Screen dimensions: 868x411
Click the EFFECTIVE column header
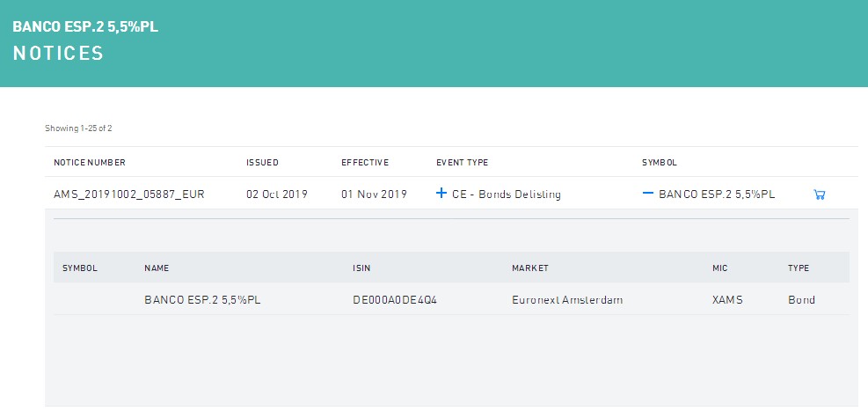click(x=365, y=163)
